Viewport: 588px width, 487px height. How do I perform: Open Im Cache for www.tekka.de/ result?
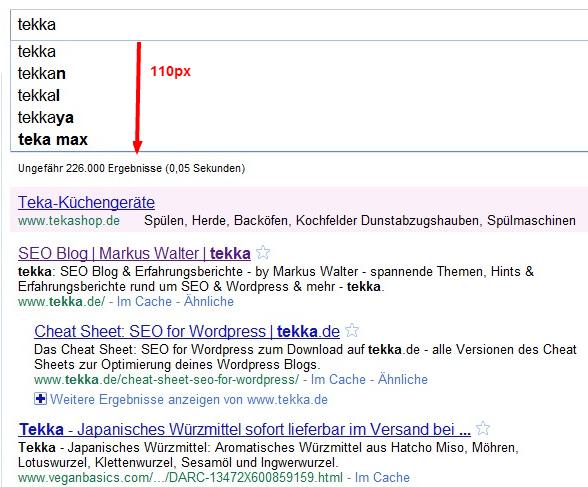(x=144, y=301)
